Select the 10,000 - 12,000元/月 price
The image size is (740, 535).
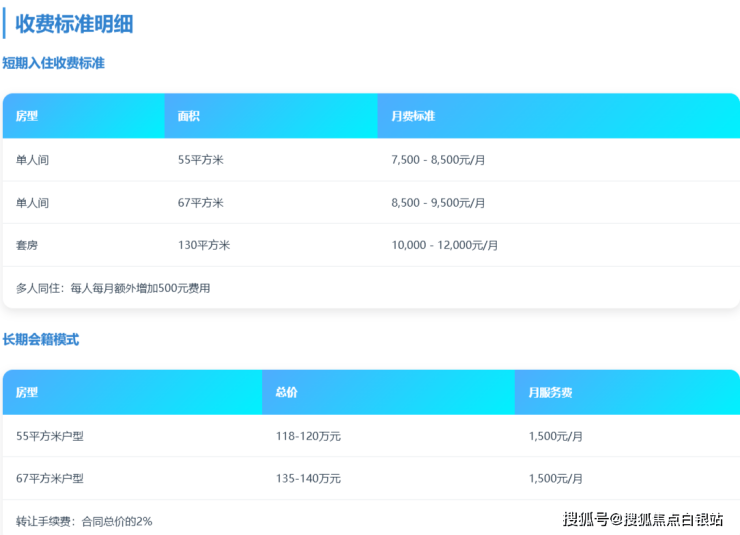[x=444, y=245]
